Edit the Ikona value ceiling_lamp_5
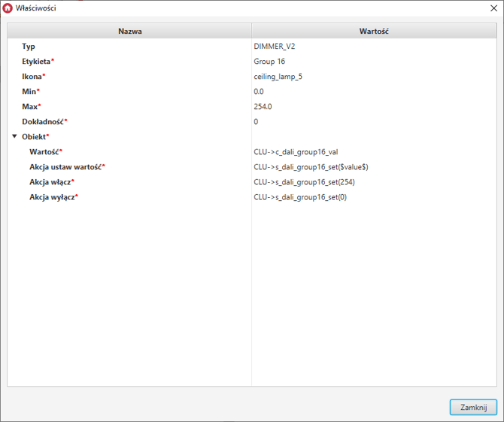This screenshot has height=422, width=504. pyautogui.click(x=278, y=77)
